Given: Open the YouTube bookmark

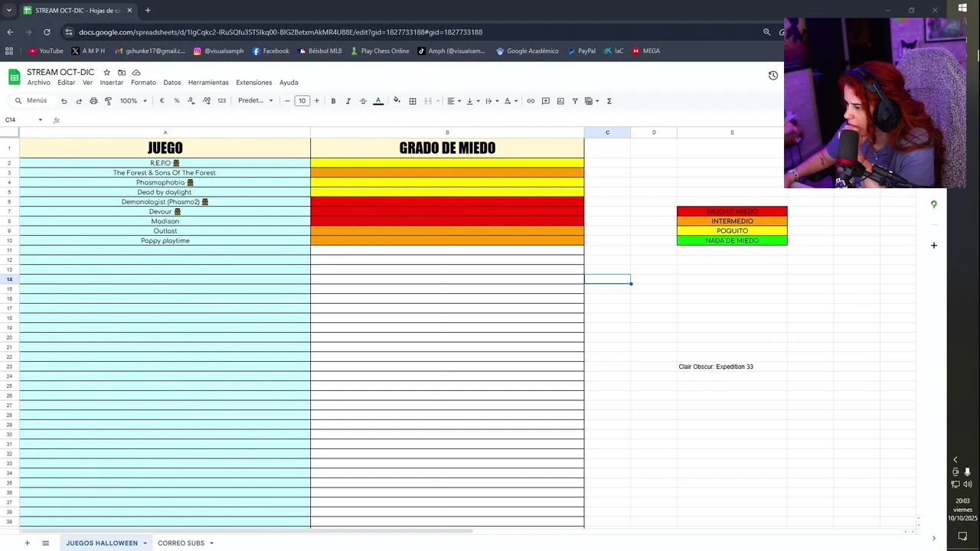Looking at the screenshot, I should tap(45, 51).
